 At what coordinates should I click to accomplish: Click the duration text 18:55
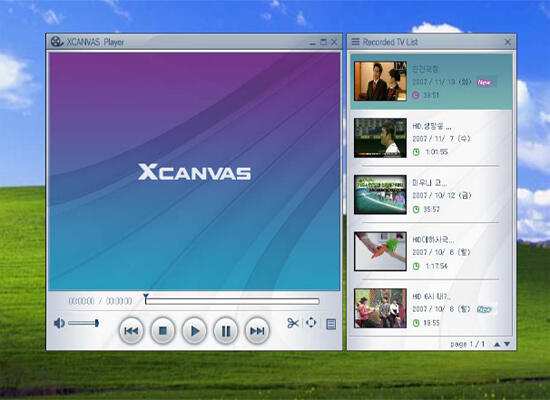[431, 323]
